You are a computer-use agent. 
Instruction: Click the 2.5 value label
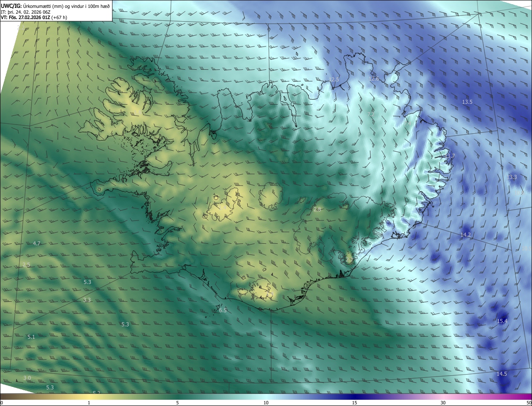tap(26, 265)
